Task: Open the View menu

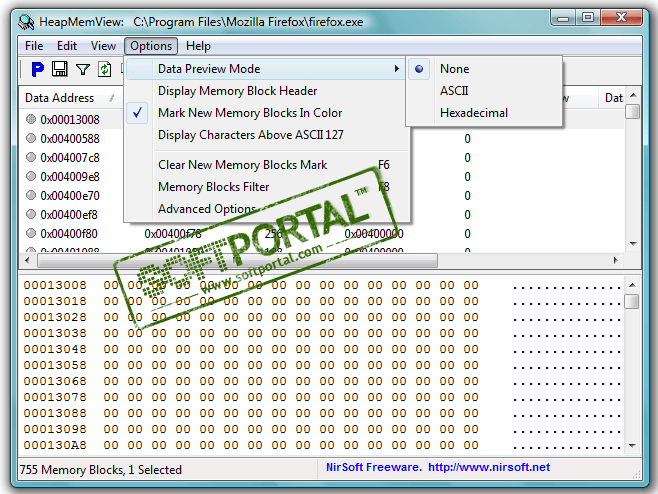Action: pos(103,46)
